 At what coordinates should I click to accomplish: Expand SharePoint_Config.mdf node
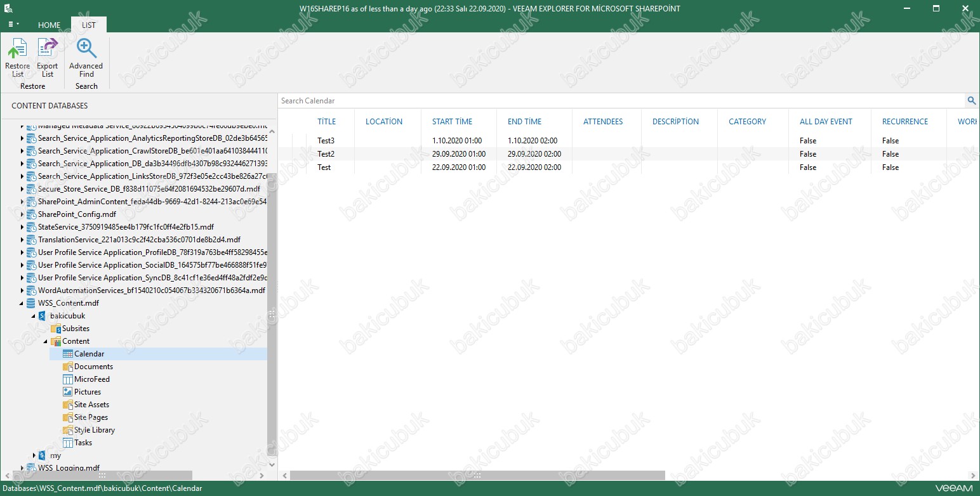point(22,214)
